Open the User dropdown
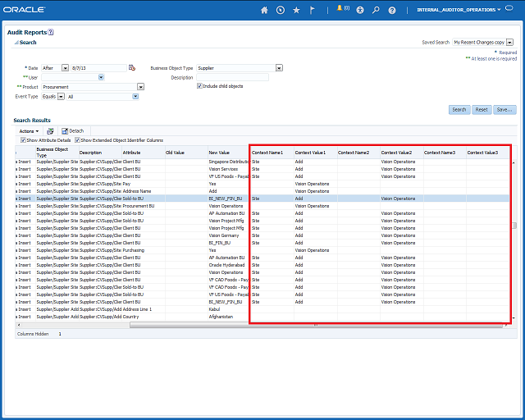525x420 pixels. point(101,77)
